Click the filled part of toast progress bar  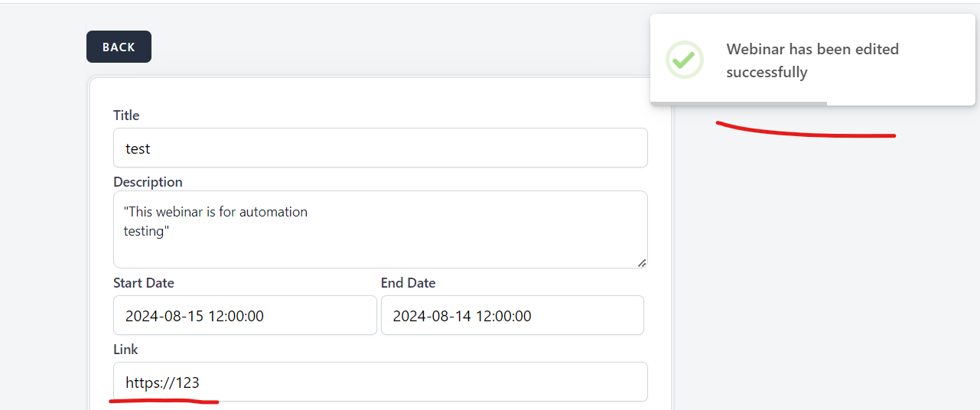pyautogui.click(x=738, y=103)
